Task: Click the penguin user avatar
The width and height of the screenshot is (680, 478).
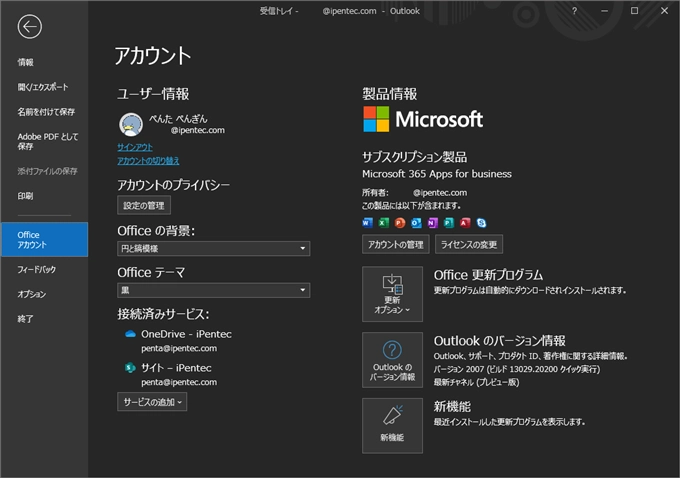Action: tap(131, 124)
